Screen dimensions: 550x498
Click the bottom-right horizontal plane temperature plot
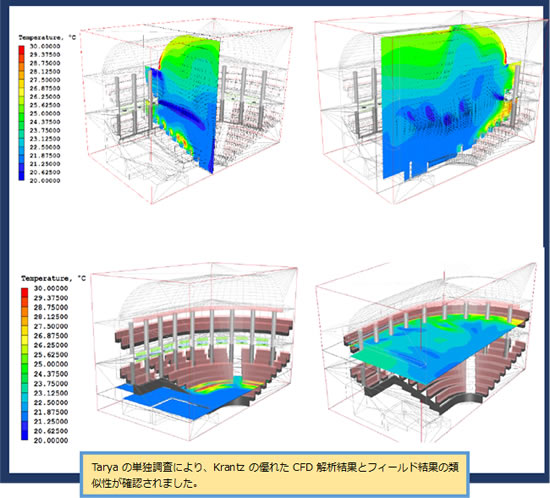pyautogui.click(x=426, y=352)
